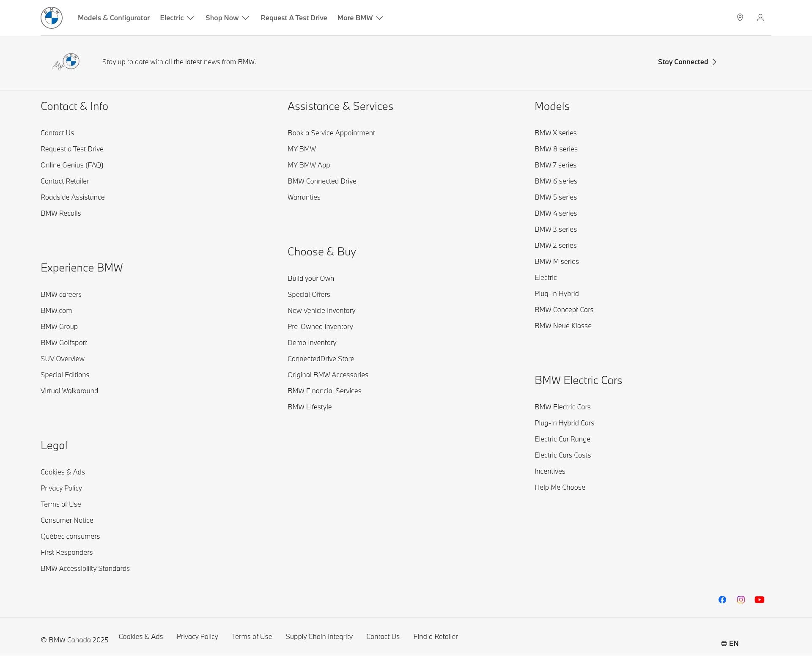Open SUV Overview link
Screen dimensions: 812x669
pyautogui.click(x=63, y=359)
